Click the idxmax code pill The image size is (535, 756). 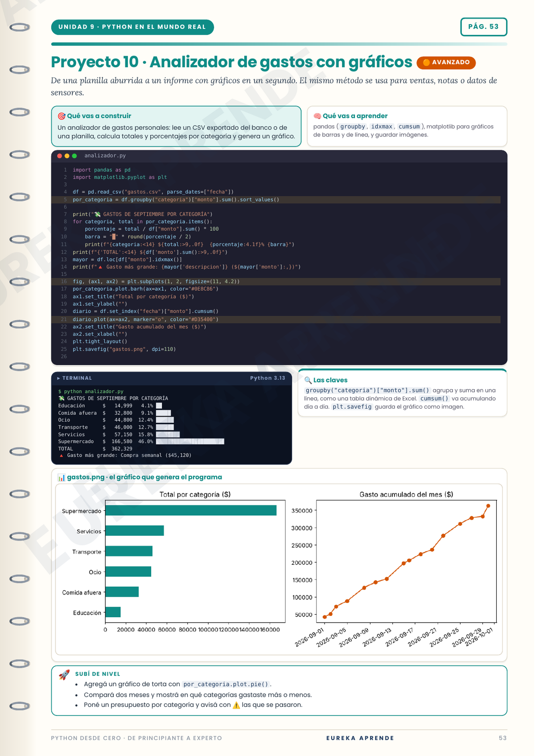(x=382, y=127)
